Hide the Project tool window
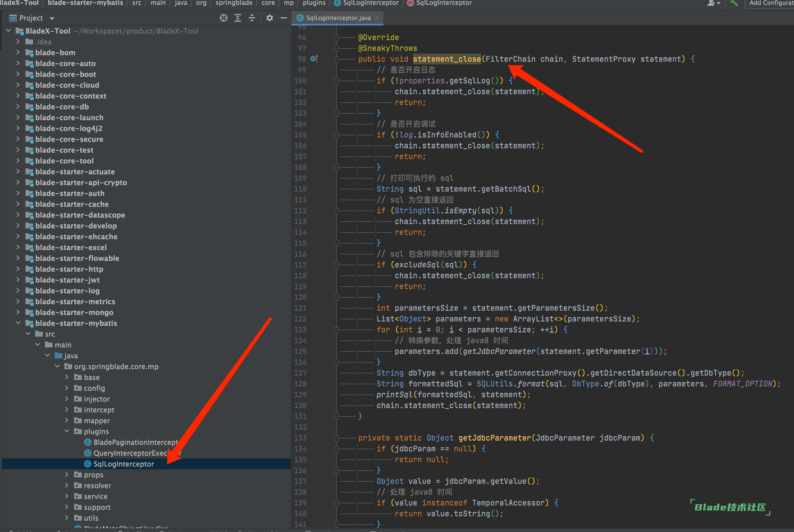Screen dimensions: 794x532 pos(284,18)
